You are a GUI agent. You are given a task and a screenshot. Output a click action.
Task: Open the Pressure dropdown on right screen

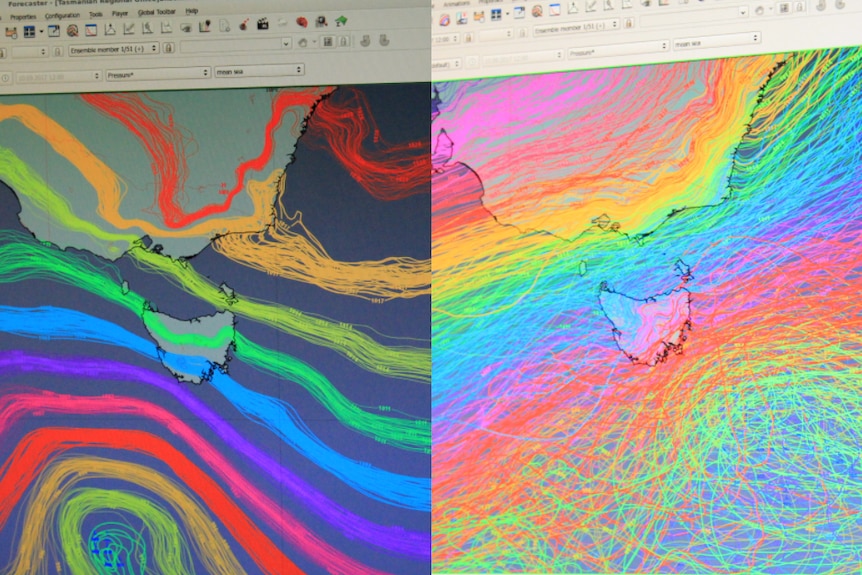coord(618,50)
